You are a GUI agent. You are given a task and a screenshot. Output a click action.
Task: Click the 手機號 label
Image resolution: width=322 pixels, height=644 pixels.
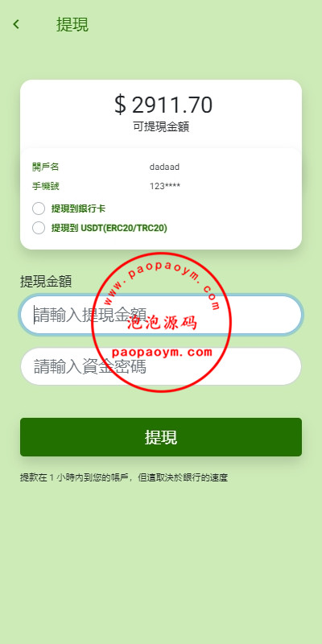[46, 187]
